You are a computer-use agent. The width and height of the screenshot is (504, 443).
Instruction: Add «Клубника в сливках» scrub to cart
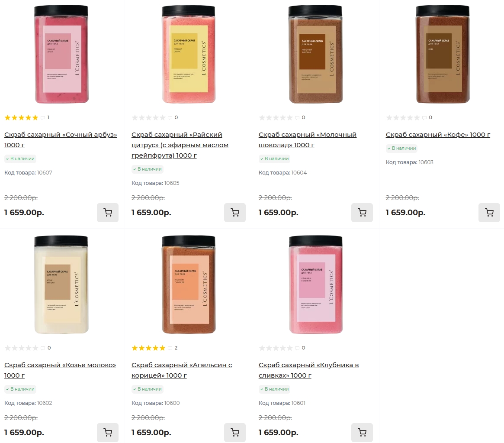(x=362, y=433)
